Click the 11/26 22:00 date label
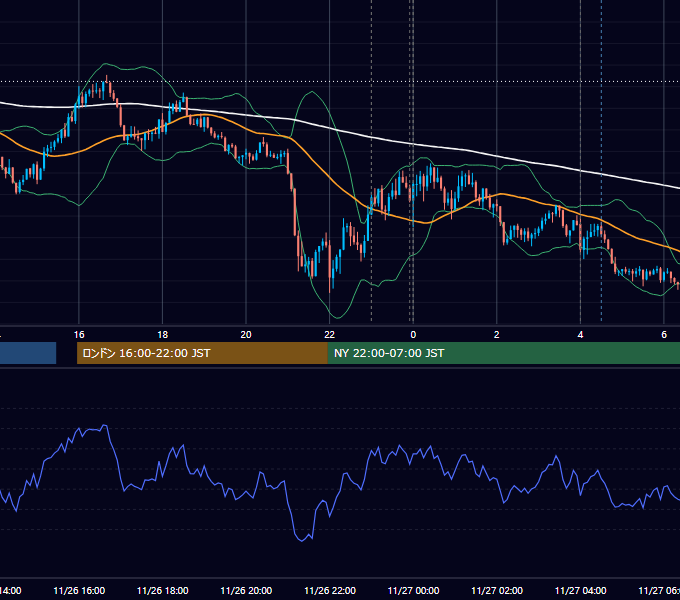The image size is (680, 600). click(x=330, y=590)
